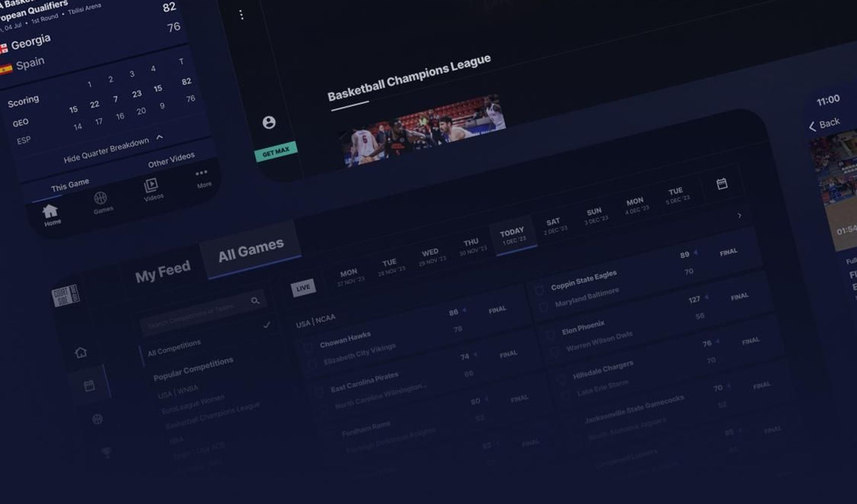Image resolution: width=857 pixels, height=504 pixels.
Task: Tick the All Competitions checkmark
Action: coord(267,325)
